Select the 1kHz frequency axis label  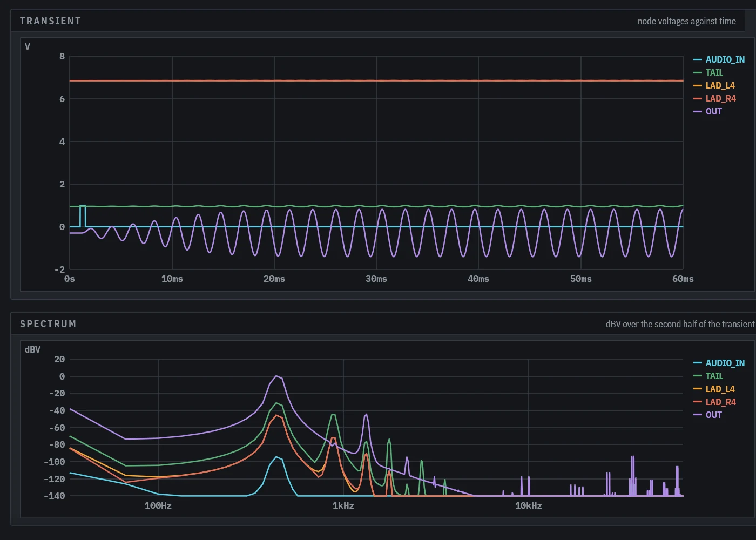point(343,506)
